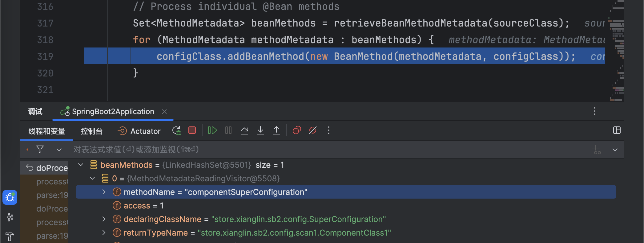Viewport: 644px width, 243px height.
Task: Select the first process stack frame
Action: click(44, 182)
